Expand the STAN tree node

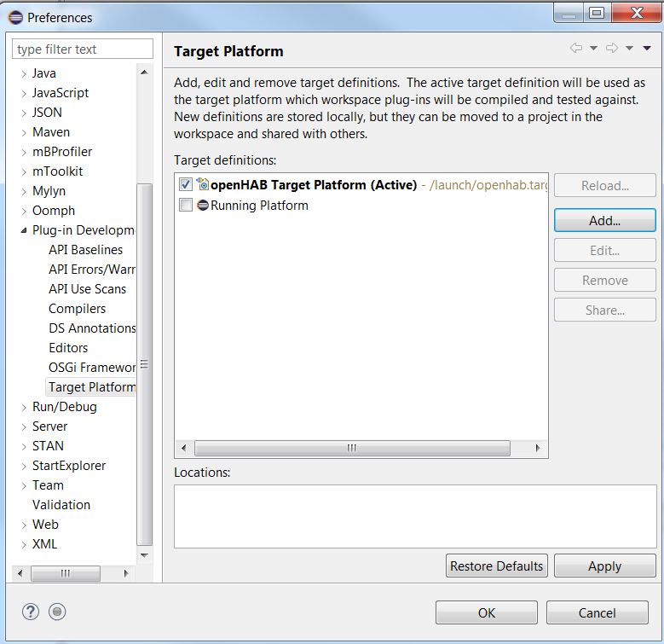(x=24, y=447)
